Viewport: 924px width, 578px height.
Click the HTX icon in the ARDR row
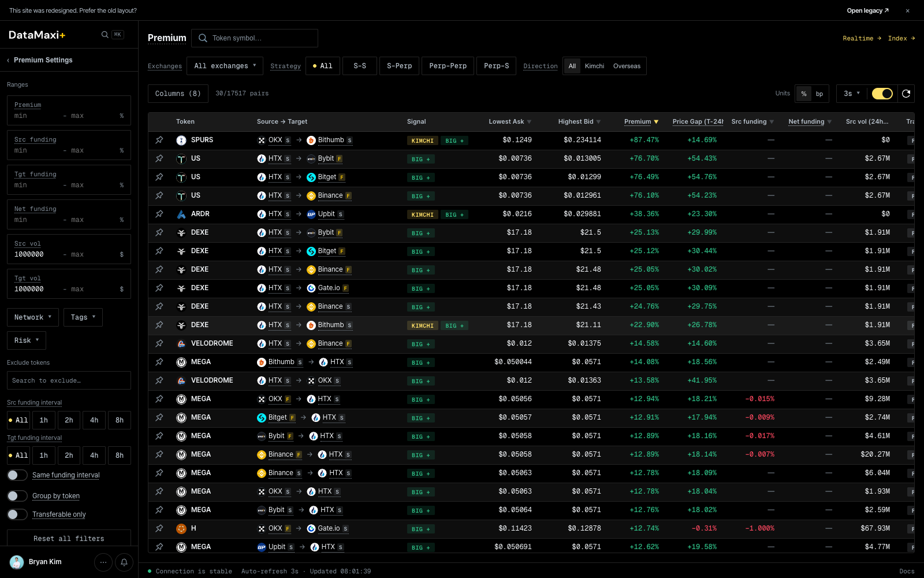[x=262, y=214]
